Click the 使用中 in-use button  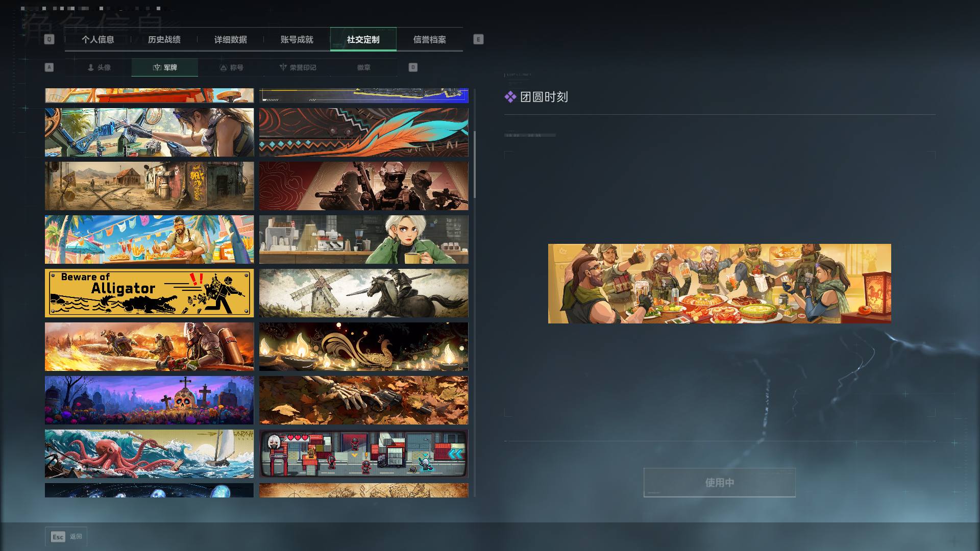coord(720,483)
